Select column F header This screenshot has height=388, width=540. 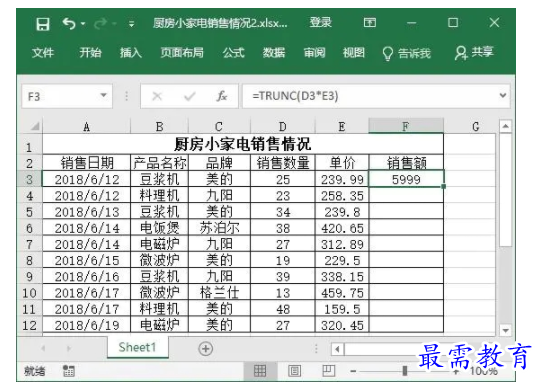point(406,126)
